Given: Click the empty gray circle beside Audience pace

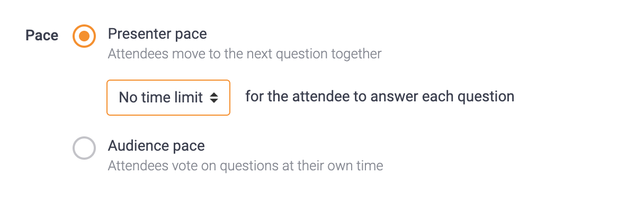Looking at the screenshot, I should (x=84, y=148).
